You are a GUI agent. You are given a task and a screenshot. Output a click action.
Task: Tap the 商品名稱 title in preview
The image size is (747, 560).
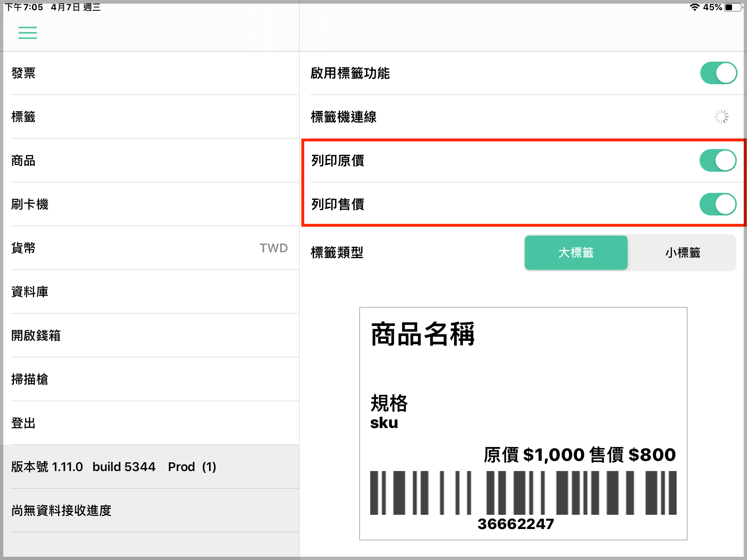point(423,334)
